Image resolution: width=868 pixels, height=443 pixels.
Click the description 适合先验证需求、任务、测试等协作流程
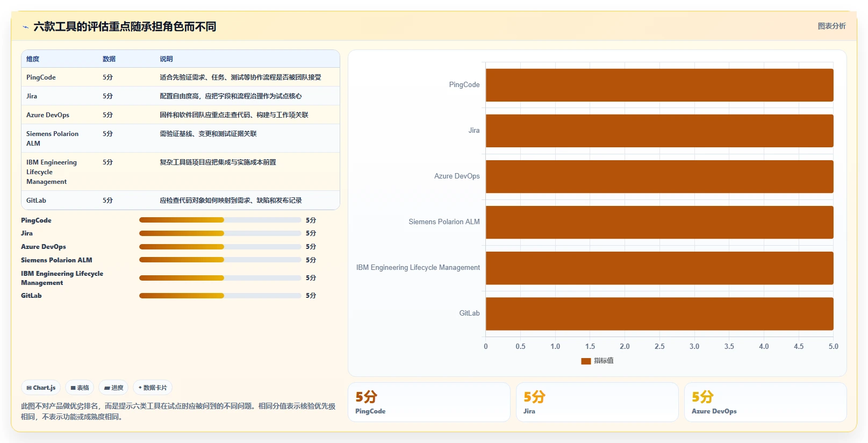pos(240,77)
